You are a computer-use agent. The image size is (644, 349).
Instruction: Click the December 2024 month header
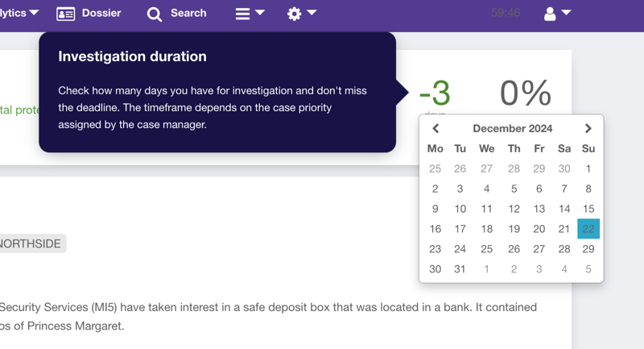pyautogui.click(x=512, y=128)
